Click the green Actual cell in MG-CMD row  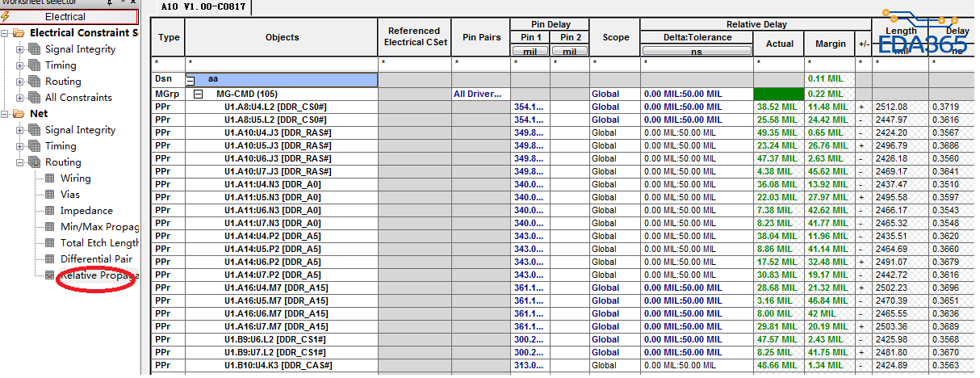tap(779, 94)
